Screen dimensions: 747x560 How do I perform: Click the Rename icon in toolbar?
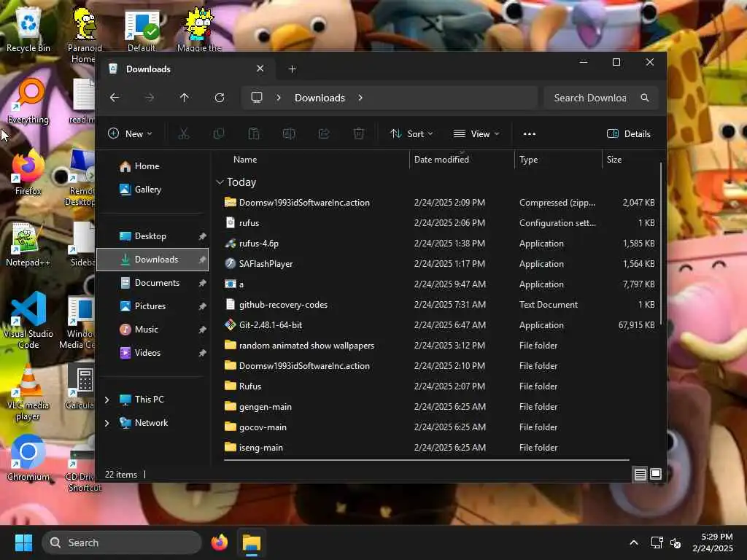click(x=289, y=134)
